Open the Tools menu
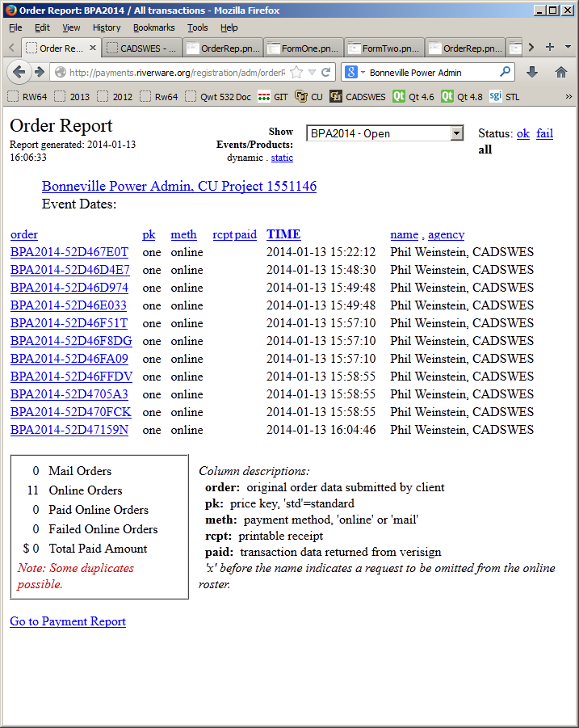 198,27
